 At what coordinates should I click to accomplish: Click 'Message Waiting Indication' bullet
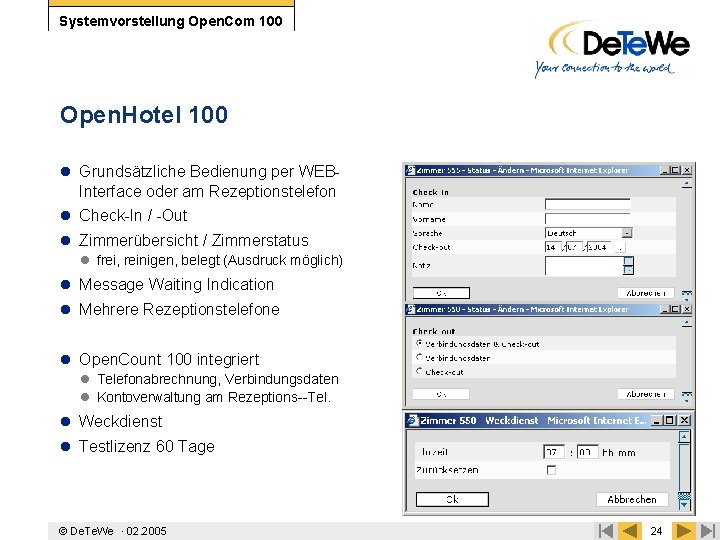pyautogui.click(x=176, y=284)
